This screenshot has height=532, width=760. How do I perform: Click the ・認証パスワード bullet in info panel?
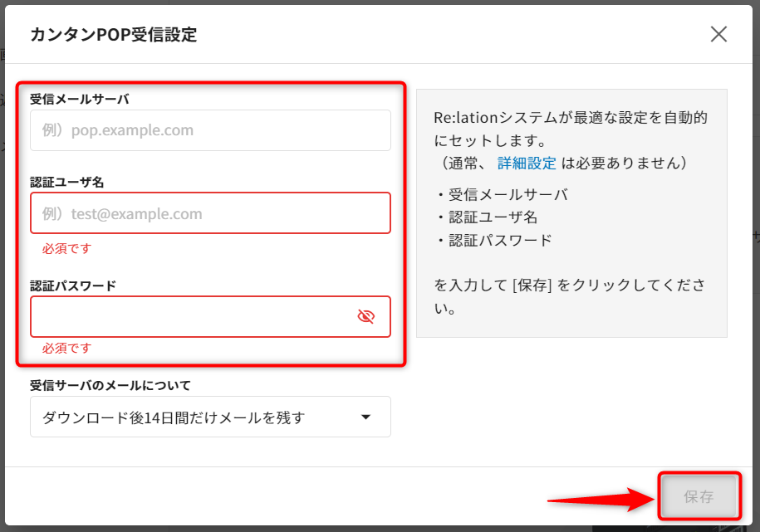pyautogui.click(x=493, y=241)
